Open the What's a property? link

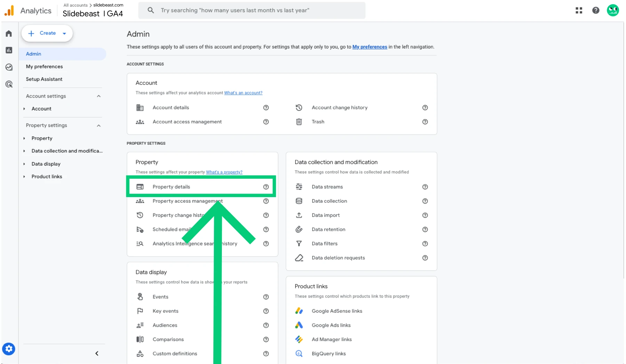(x=224, y=172)
